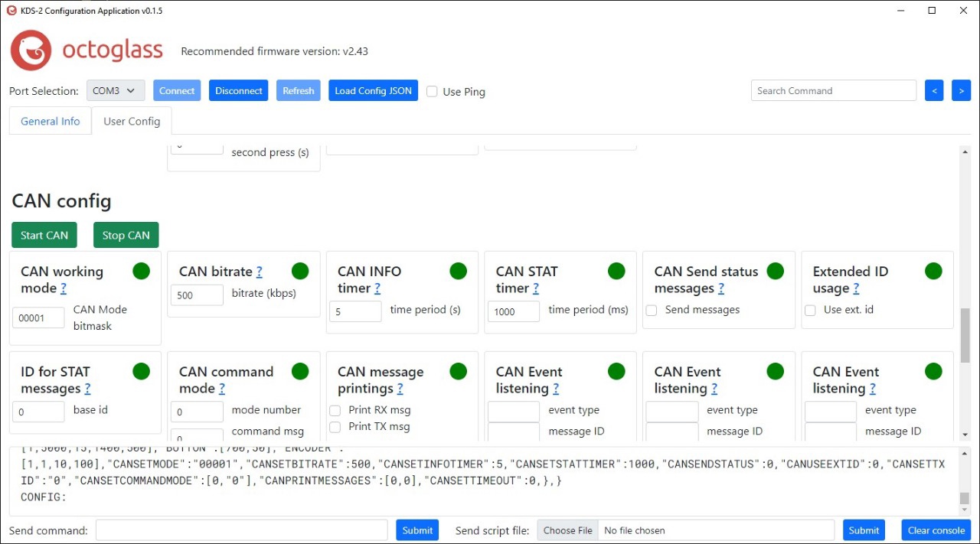This screenshot has height=544, width=980.
Task: Open the COM3 port selection dropdown
Action: [116, 90]
